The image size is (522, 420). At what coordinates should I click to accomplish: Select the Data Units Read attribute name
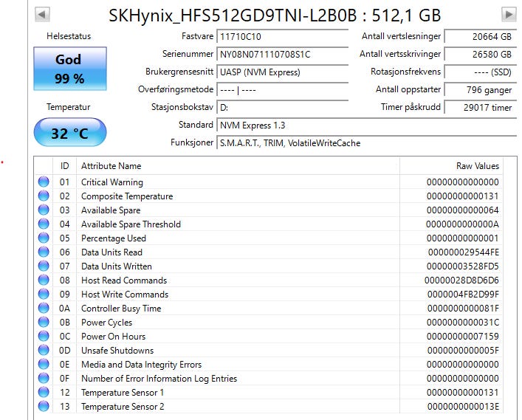112,252
